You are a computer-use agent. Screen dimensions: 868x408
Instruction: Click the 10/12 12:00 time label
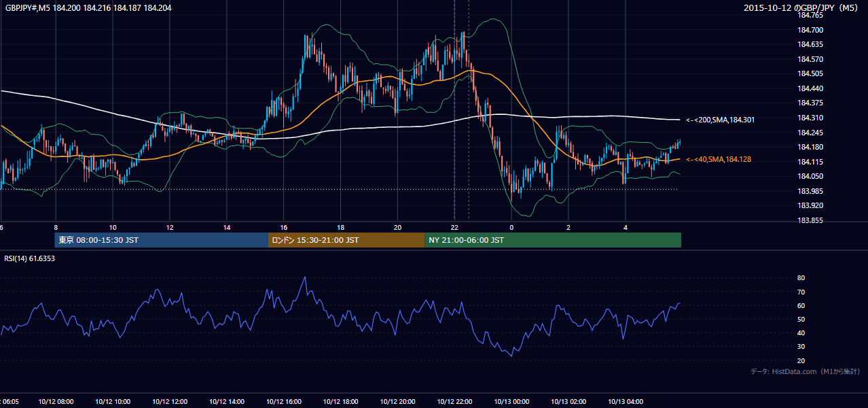coord(170,402)
